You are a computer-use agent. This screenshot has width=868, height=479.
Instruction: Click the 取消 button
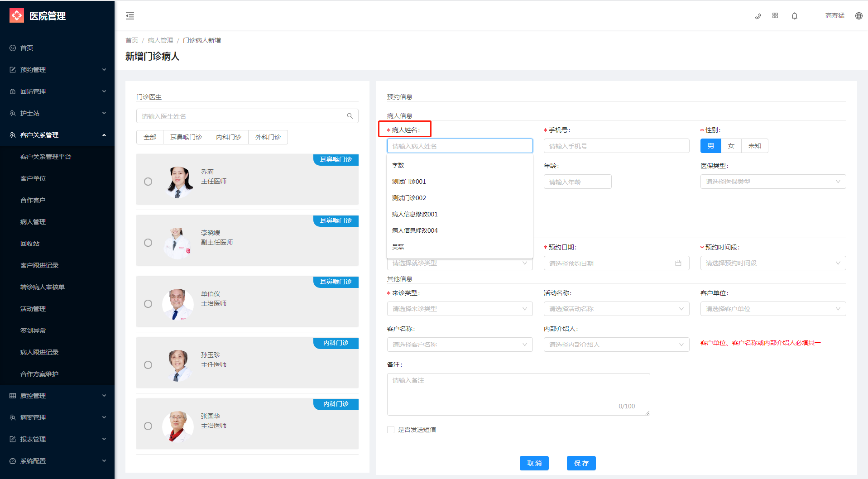point(534,463)
